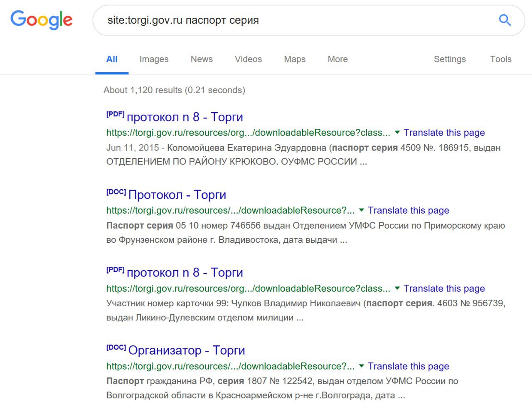The width and height of the screenshot is (532, 414).
Task: Open the search Tools options
Action: click(x=500, y=59)
